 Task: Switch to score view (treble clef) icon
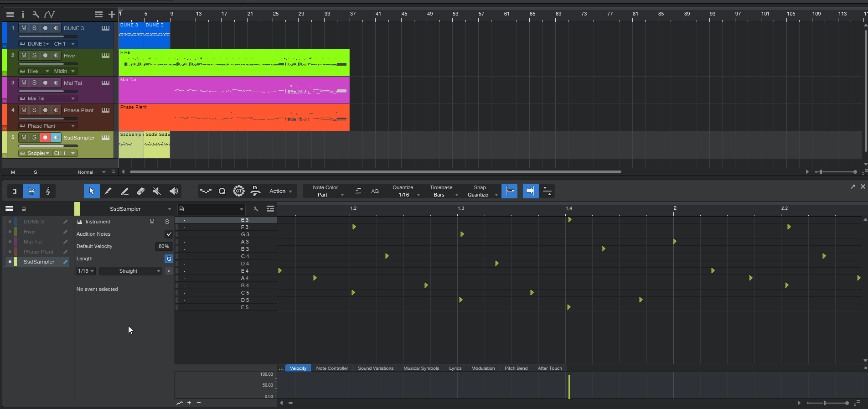[48, 191]
